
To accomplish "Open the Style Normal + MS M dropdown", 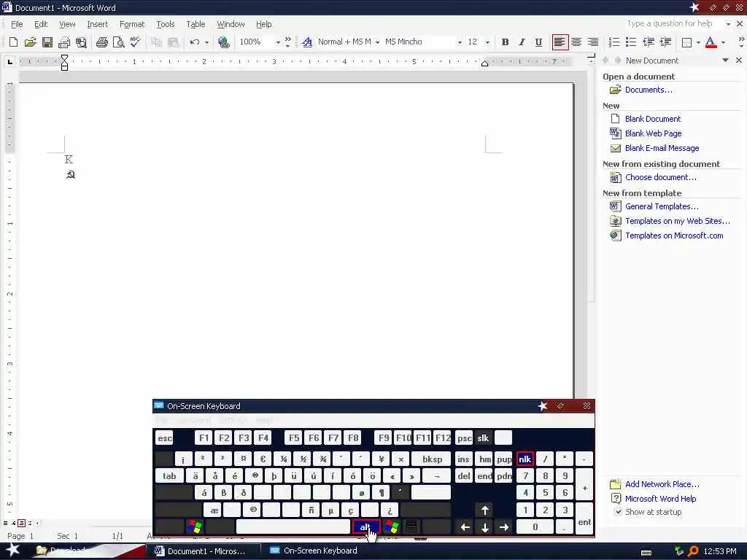I will (377, 42).
